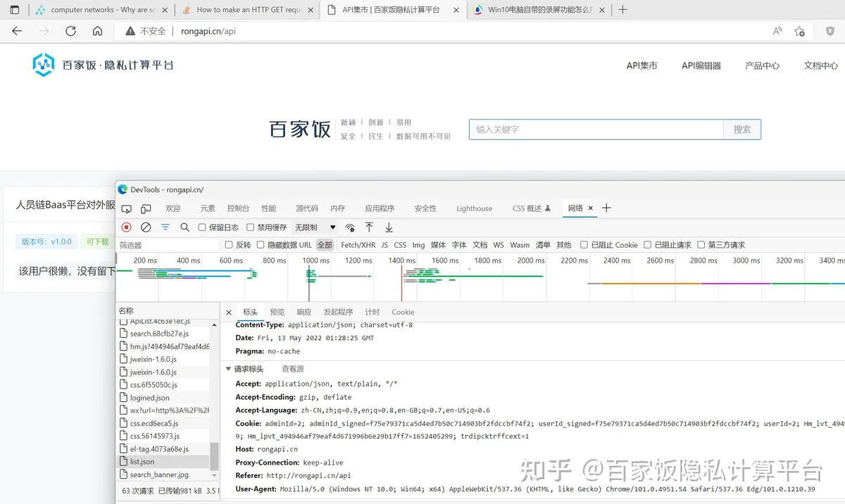Open the 无限制 throttling dropdown
This screenshot has width=845, height=504.
point(315,227)
